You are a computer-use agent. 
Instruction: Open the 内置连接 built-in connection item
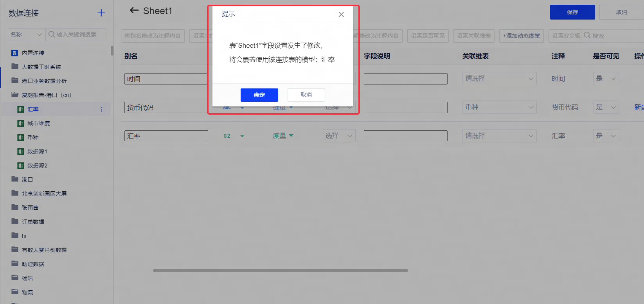[33, 53]
